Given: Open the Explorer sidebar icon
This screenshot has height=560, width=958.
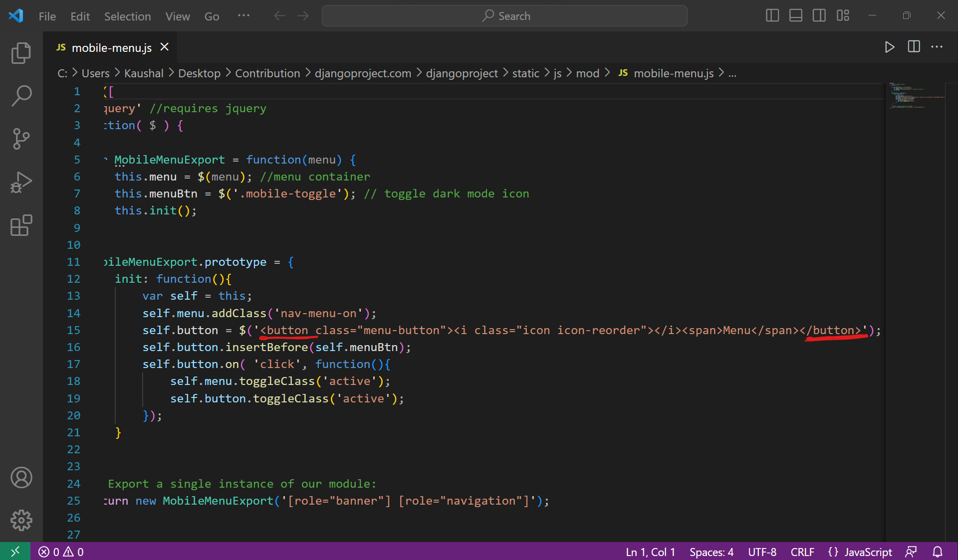Looking at the screenshot, I should coord(21,53).
